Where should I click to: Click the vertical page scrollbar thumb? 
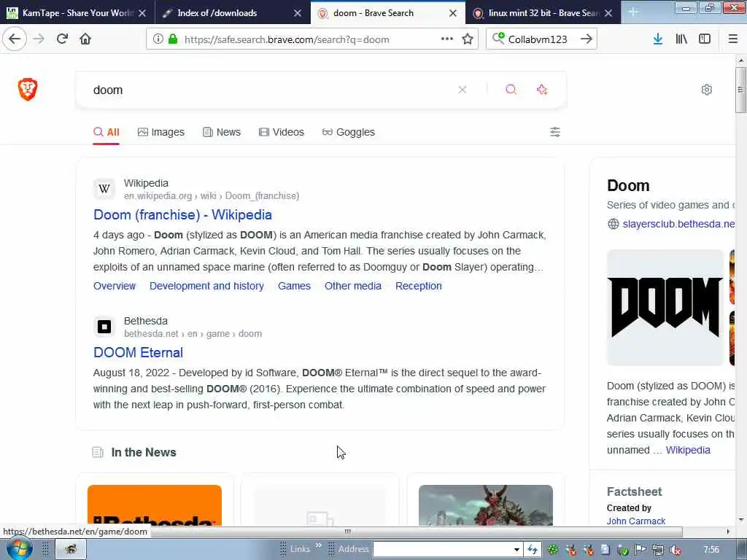740,90
